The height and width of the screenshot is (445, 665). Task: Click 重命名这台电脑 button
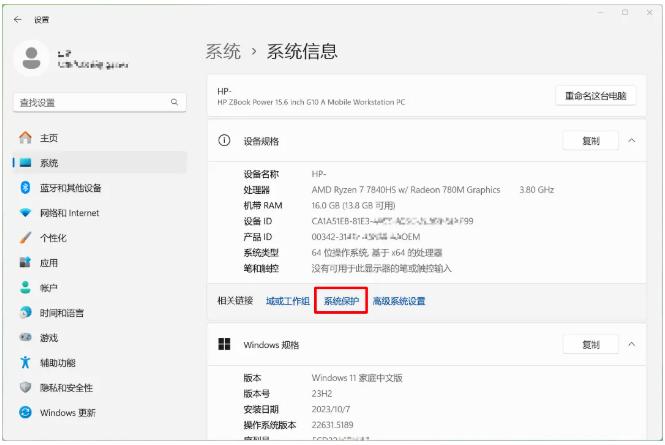click(x=595, y=96)
